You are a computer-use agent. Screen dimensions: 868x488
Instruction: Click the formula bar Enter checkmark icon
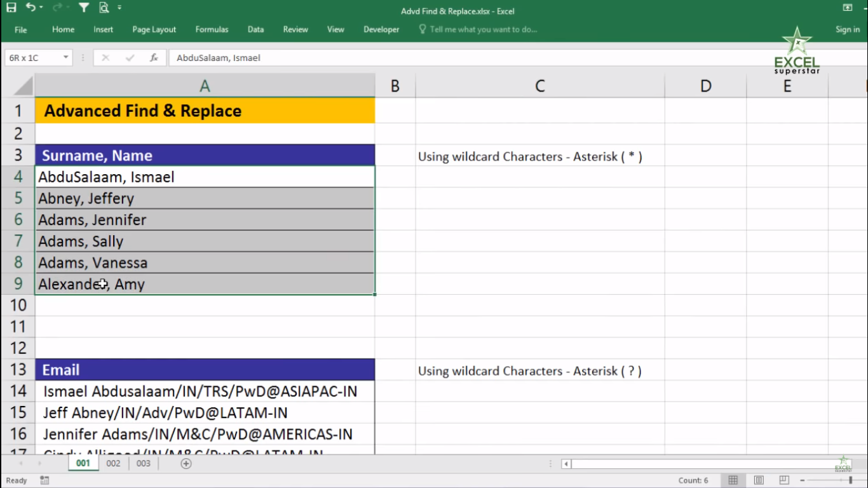pyautogui.click(x=130, y=58)
